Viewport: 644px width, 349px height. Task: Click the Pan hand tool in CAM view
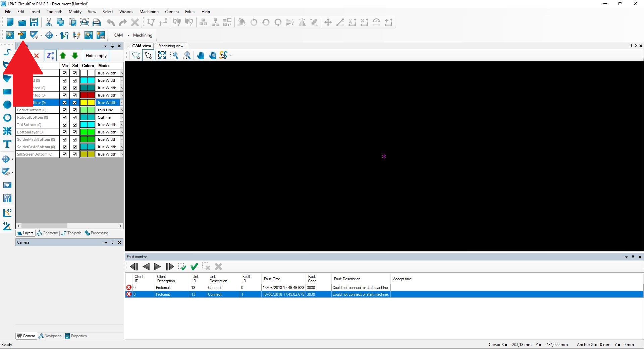tap(201, 56)
